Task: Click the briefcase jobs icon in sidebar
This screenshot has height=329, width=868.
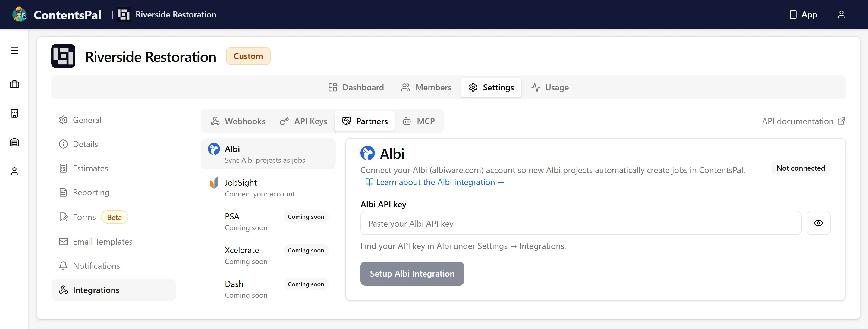Action: tap(14, 84)
